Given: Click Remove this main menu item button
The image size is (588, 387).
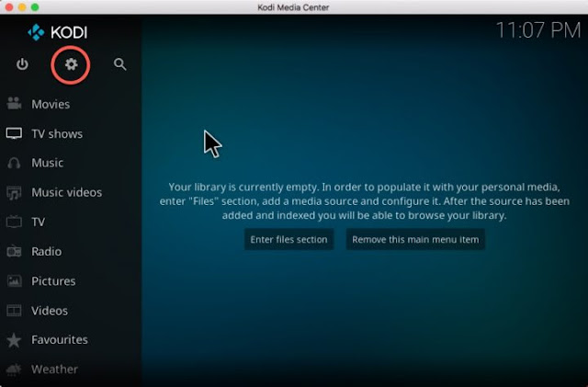Looking at the screenshot, I should coord(415,240).
